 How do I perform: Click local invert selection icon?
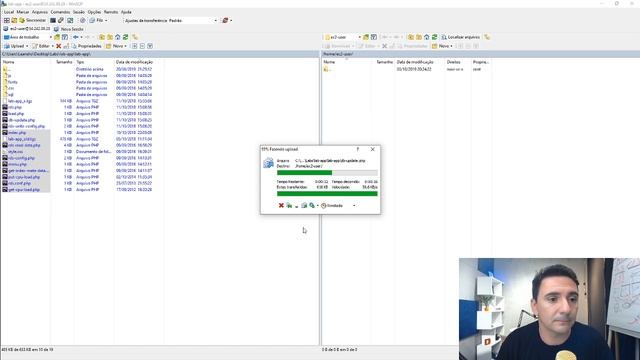coord(150,46)
